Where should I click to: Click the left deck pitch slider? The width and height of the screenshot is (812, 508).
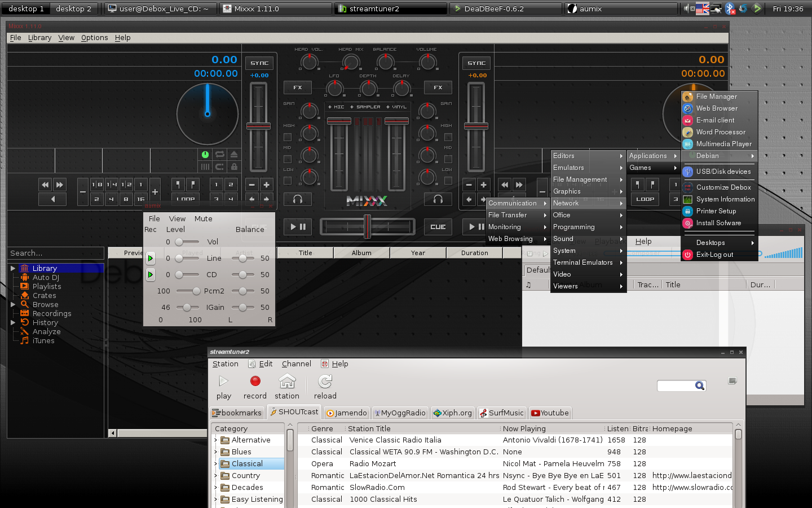[x=259, y=126]
